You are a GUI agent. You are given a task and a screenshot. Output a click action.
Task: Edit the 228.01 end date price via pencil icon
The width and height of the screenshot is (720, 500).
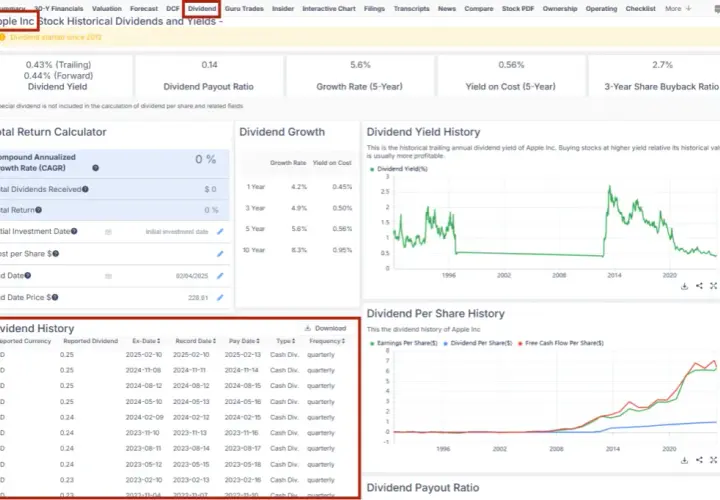tap(220, 298)
